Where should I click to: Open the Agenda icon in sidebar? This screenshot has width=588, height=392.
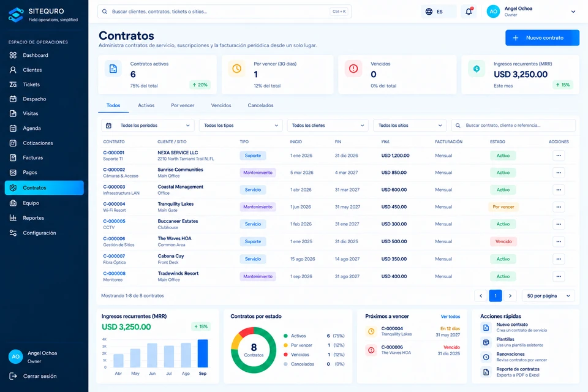(x=13, y=128)
